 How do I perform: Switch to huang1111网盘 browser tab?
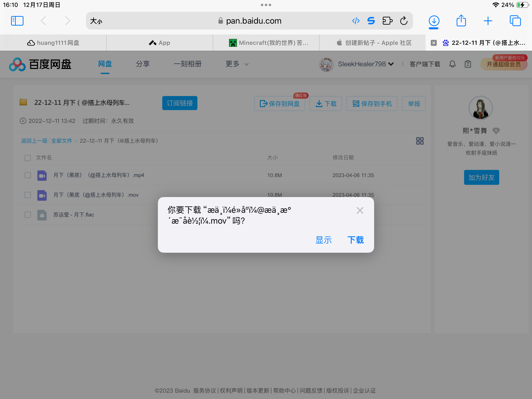click(53, 43)
